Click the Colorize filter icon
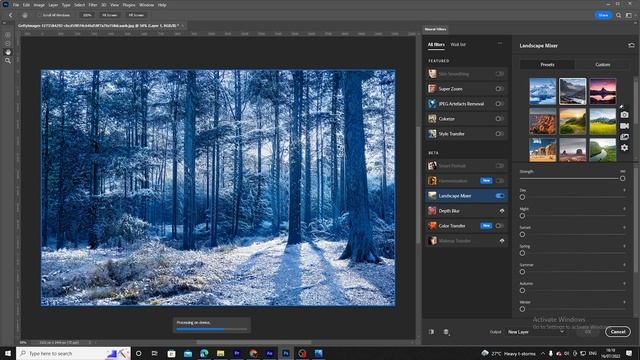 [x=432, y=119]
